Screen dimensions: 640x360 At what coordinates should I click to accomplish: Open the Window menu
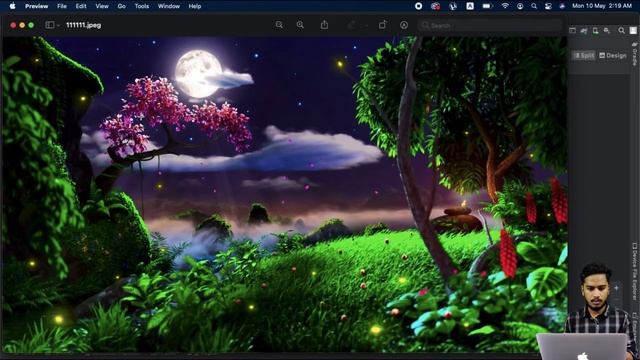pos(169,6)
